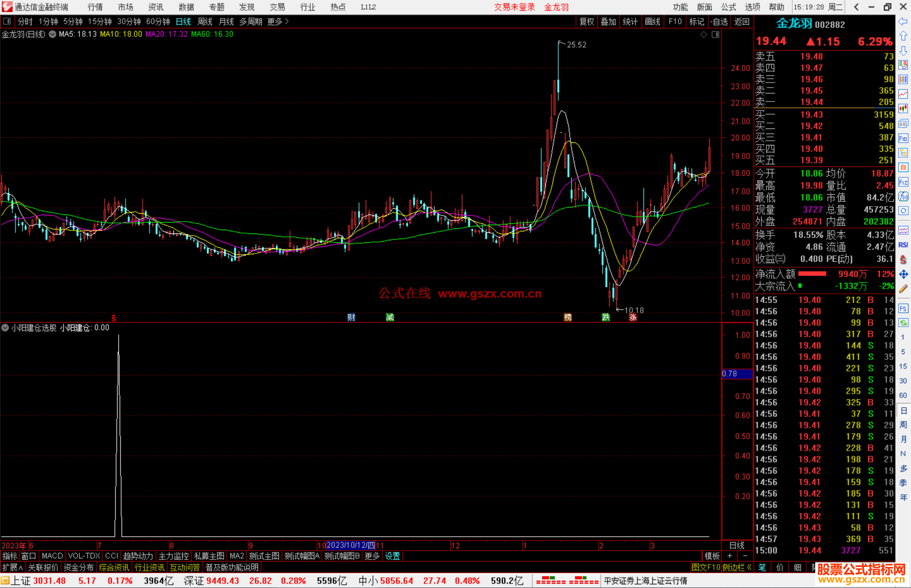The image size is (911, 588).
Task: Click the four-way move arrows icon
Action: pos(903,274)
